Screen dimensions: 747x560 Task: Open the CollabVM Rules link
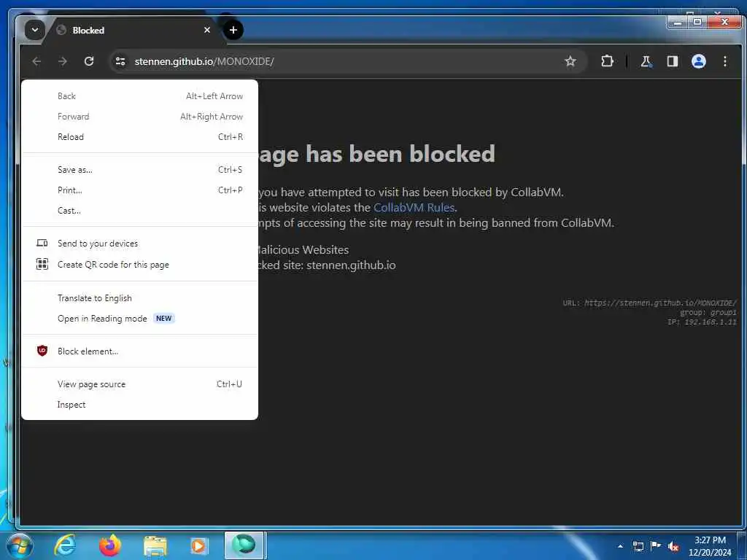tap(414, 208)
